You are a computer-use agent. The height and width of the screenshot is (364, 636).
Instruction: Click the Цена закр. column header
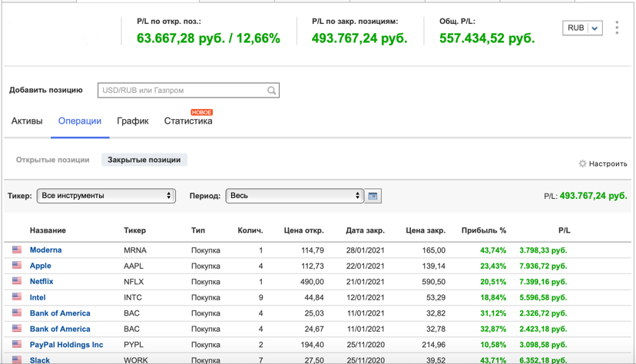click(x=426, y=230)
